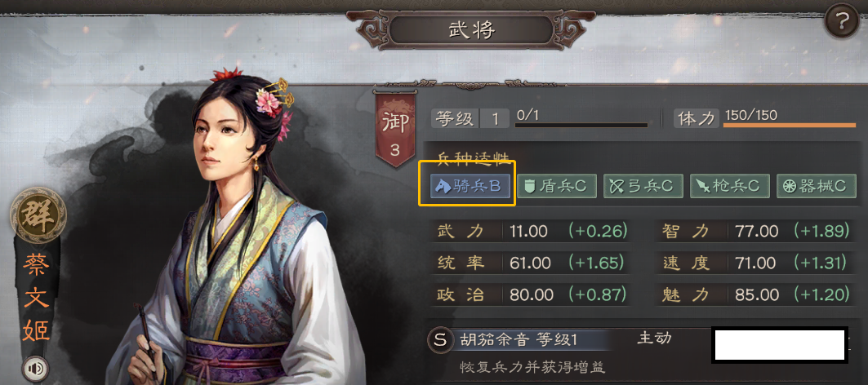Image resolution: width=868 pixels, height=385 pixels.
Task: Play the character voice speaker icon
Action: click(x=35, y=369)
